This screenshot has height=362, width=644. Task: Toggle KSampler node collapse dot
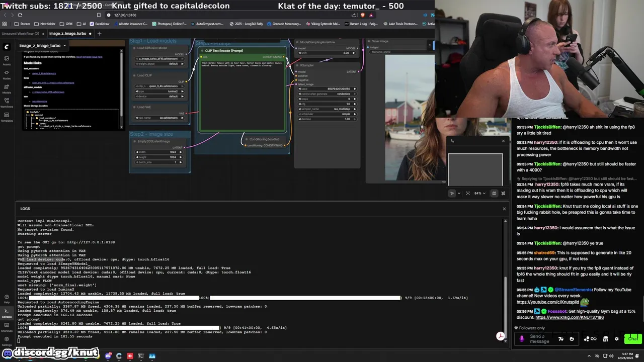298,65
